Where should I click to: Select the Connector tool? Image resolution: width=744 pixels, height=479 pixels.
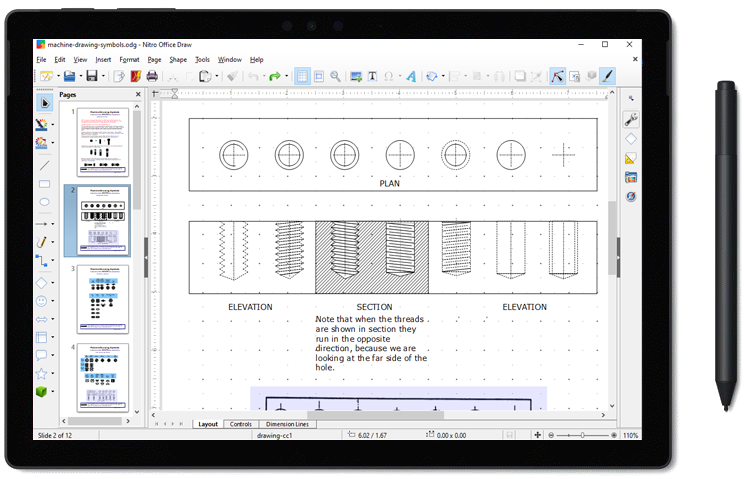click(x=42, y=260)
